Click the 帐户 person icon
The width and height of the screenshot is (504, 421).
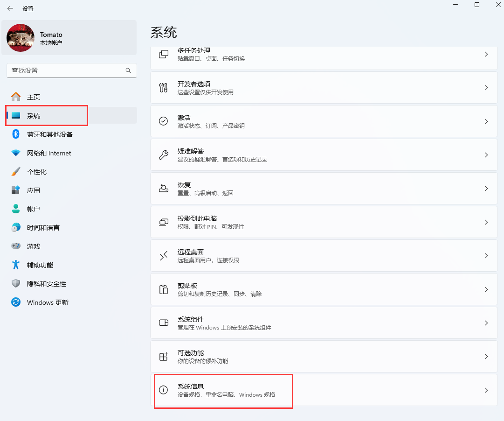(x=16, y=209)
